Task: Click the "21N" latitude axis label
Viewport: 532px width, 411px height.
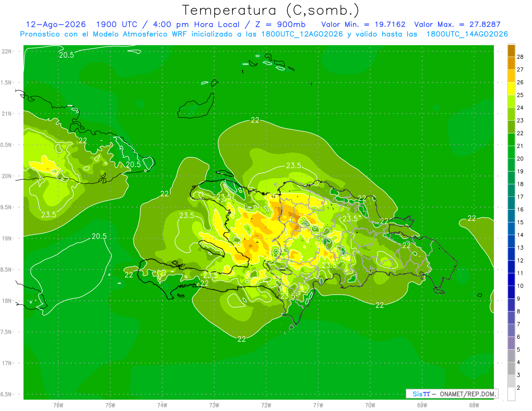Action: click(x=8, y=114)
